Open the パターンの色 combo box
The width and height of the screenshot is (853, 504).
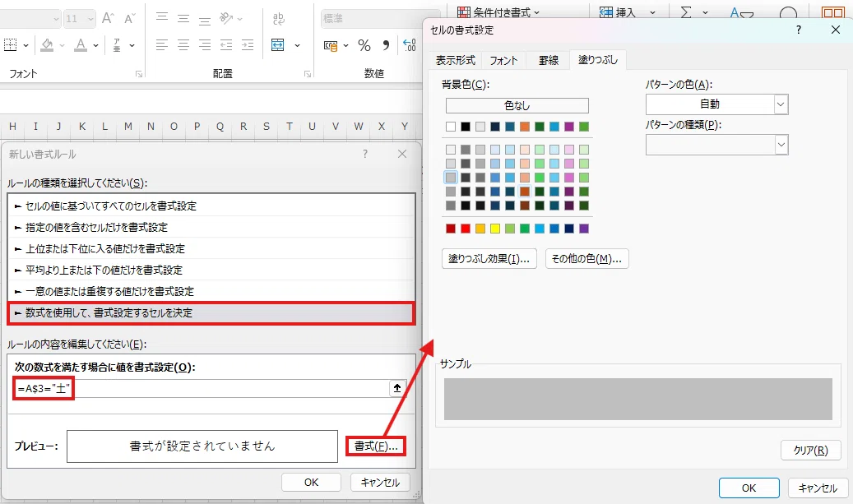[717, 104]
